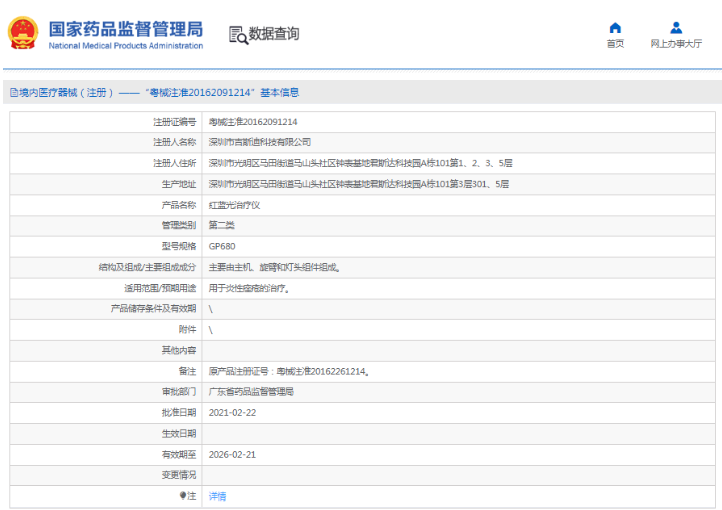Select 生产地址 address value

(359, 184)
